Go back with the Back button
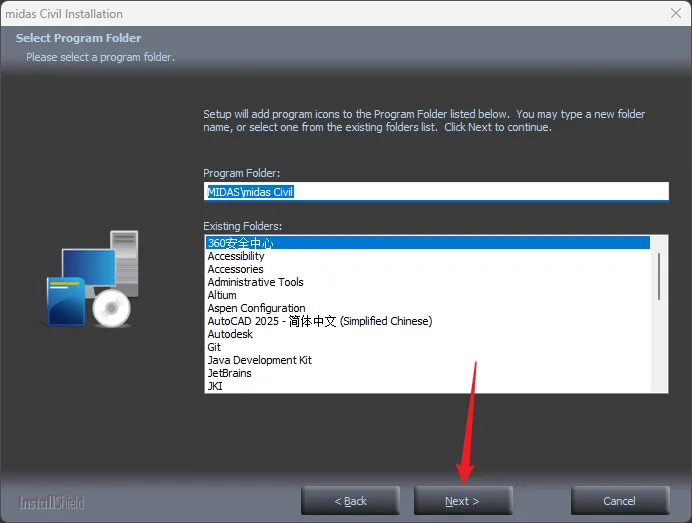 [350, 500]
